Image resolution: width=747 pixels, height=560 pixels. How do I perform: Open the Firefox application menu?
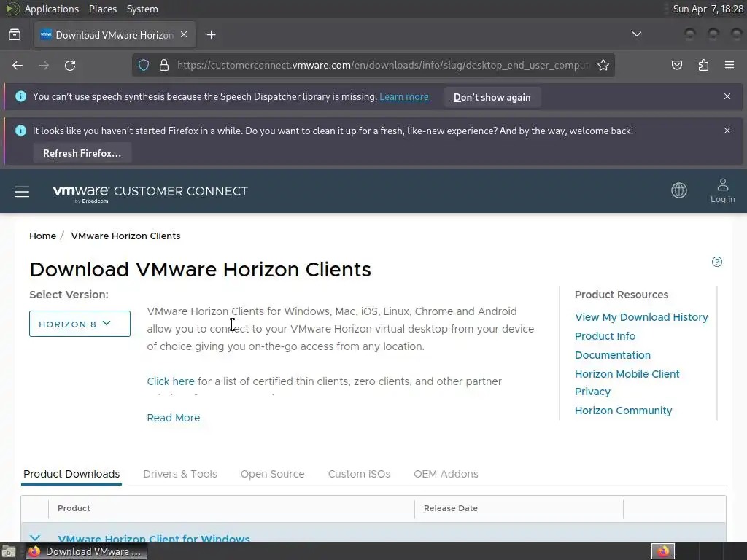(x=729, y=65)
